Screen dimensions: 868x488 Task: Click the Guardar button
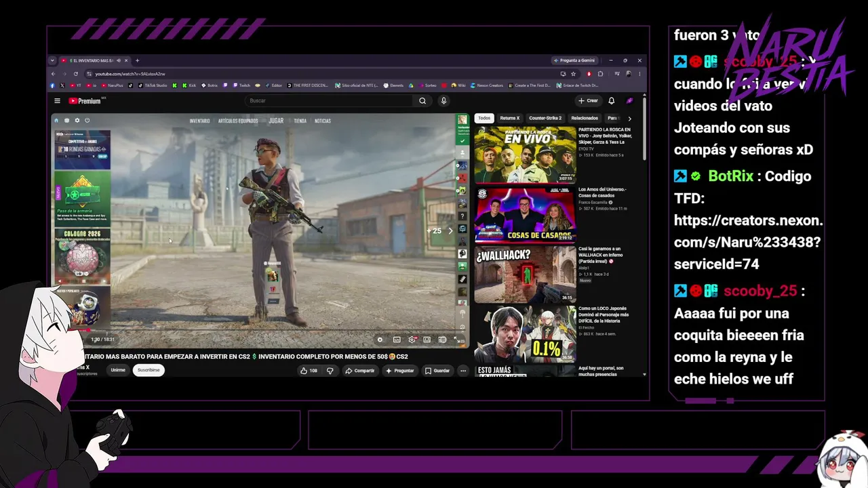tap(437, 371)
